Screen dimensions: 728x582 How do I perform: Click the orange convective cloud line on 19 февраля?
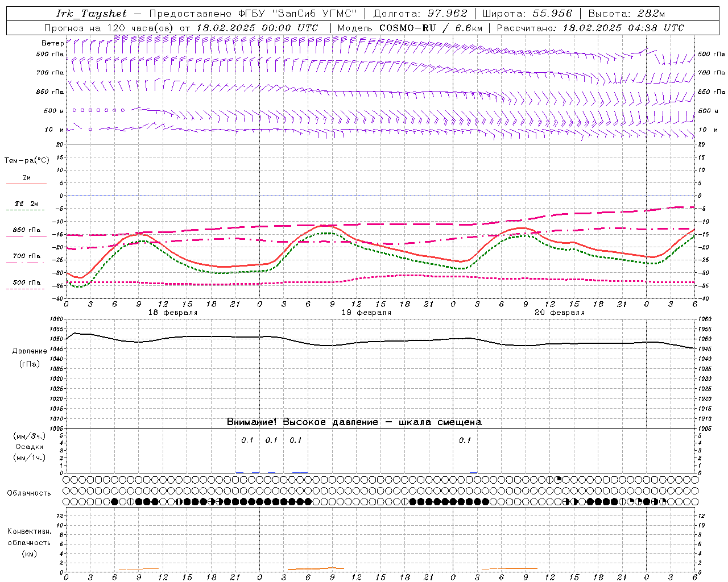pyautogui.click(x=316, y=568)
